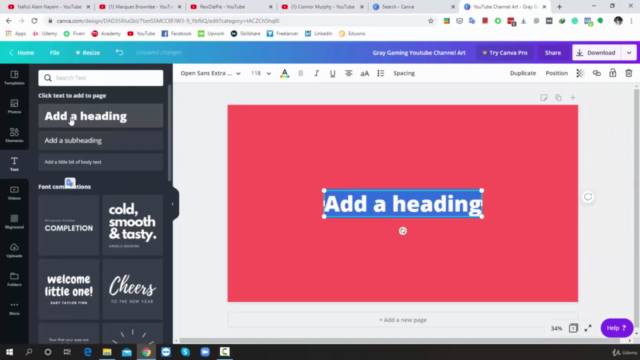Add a little bit of body text

pos(101,162)
